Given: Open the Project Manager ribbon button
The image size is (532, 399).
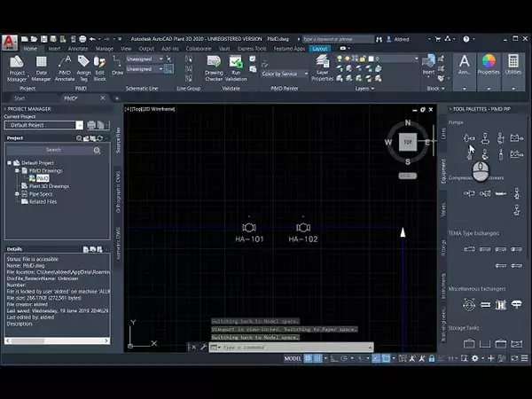Looking at the screenshot, I should tap(17, 69).
